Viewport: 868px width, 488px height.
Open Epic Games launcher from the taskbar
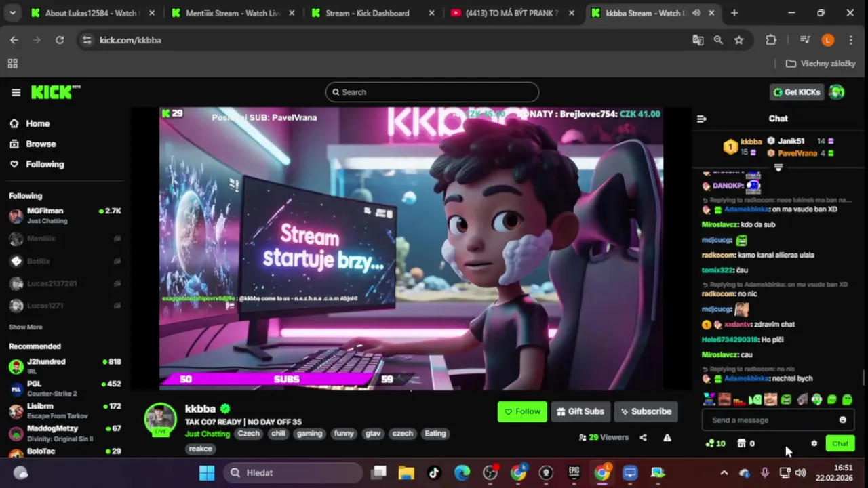[574, 472]
